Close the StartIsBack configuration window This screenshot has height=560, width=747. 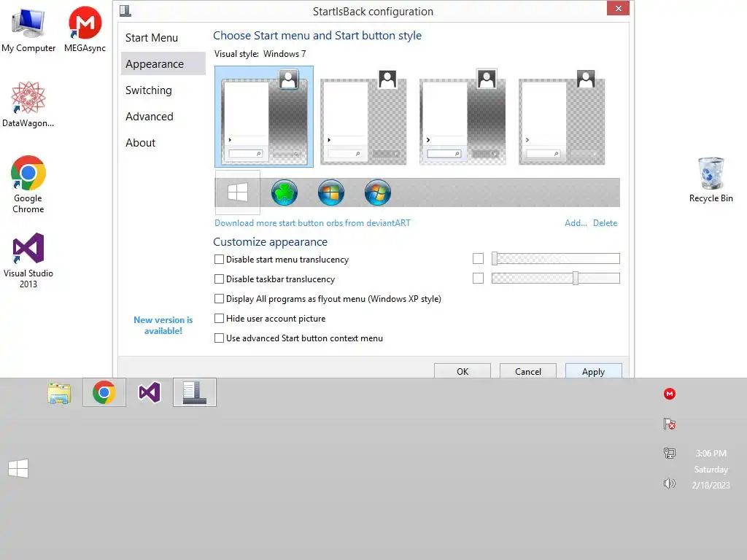click(x=618, y=8)
